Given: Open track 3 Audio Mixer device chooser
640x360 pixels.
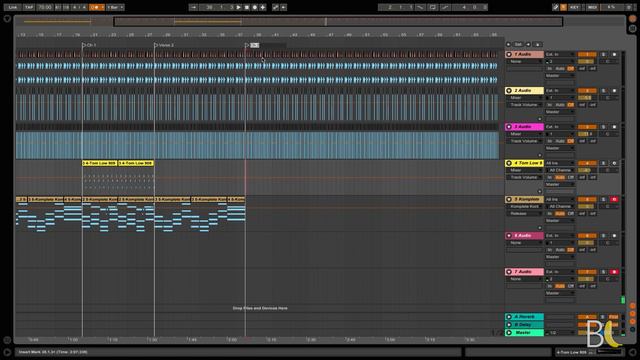Looking at the screenshot, I should [x=525, y=134].
